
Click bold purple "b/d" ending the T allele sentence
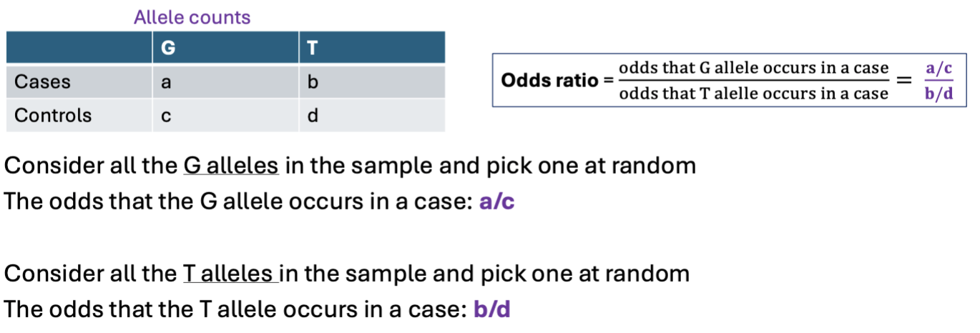[492, 310]
